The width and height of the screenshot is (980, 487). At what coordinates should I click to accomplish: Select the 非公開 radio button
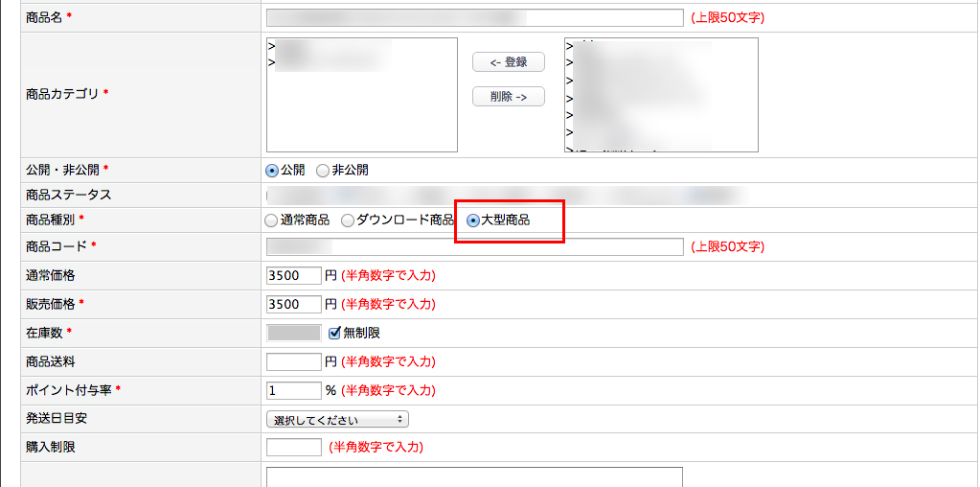[x=322, y=170]
